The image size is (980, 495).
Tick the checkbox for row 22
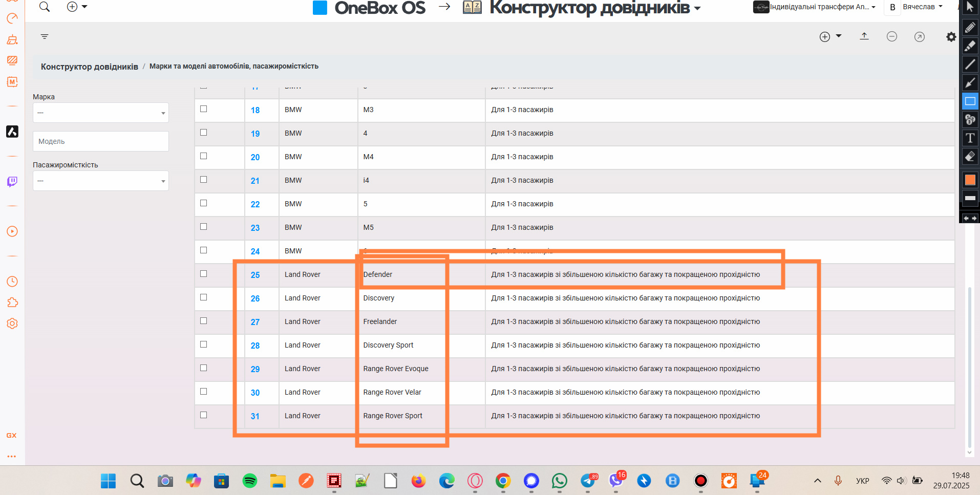coord(203,203)
